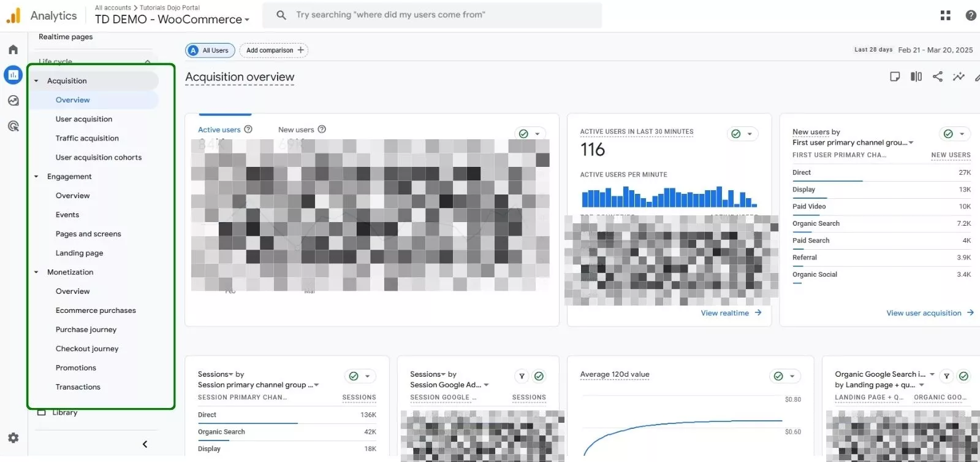Open the Home icon in sidebar
This screenshot has height=462, width=980.
click(x=13, y=50)
